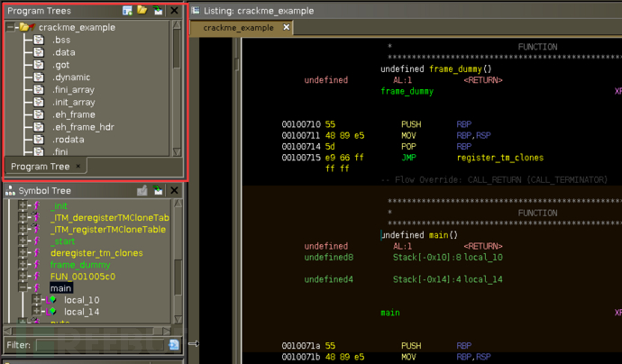Image resolution: width=622 pixels, height=364 pixels.
Task: Click the Program Trees scroll down arrow
Action: point(177,151)
